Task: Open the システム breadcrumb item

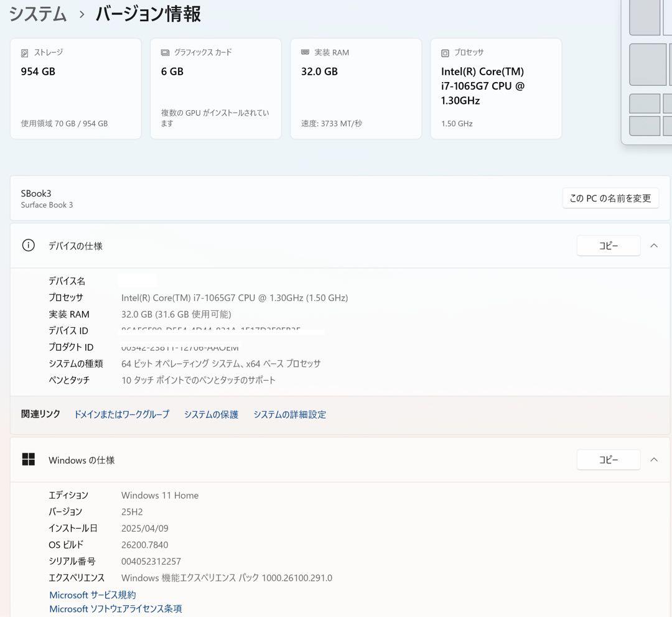Action: tap(37, 14)
